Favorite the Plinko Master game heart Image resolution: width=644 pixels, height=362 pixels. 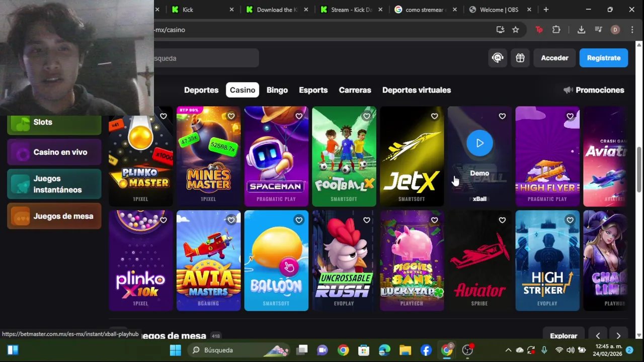pos(164,116)
